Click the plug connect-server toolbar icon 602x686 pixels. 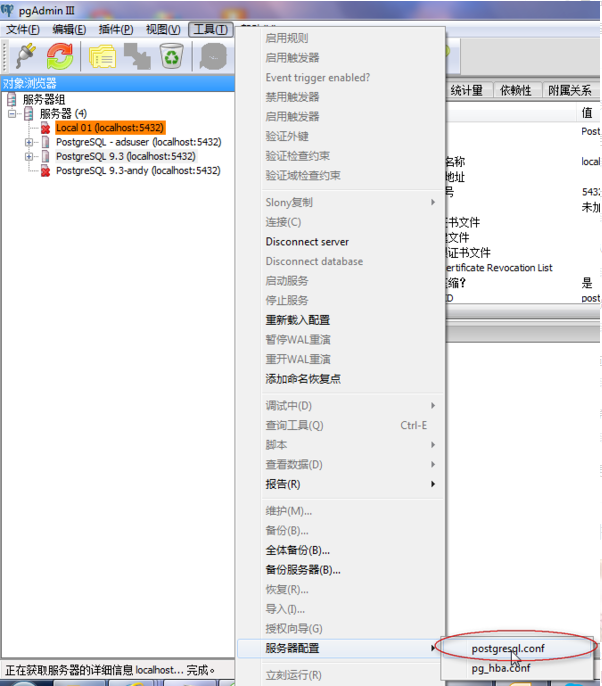coord(25,56)
